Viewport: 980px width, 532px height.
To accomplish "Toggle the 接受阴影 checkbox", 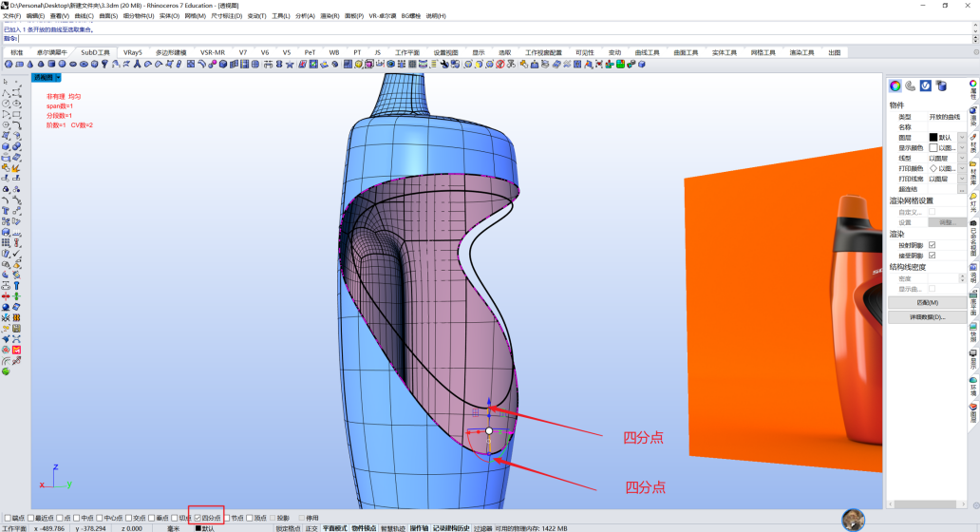I will (932, 256).
